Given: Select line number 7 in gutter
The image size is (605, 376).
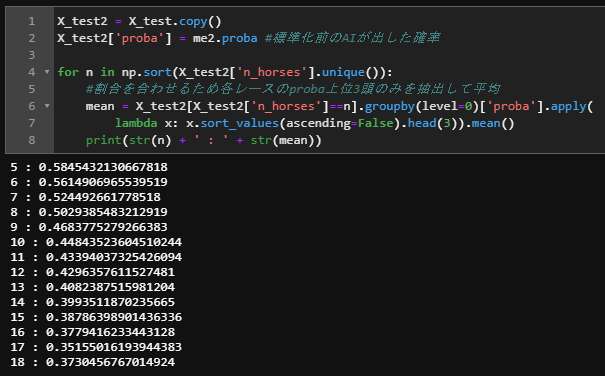Looking at the screenshot, I should point(31,123).
